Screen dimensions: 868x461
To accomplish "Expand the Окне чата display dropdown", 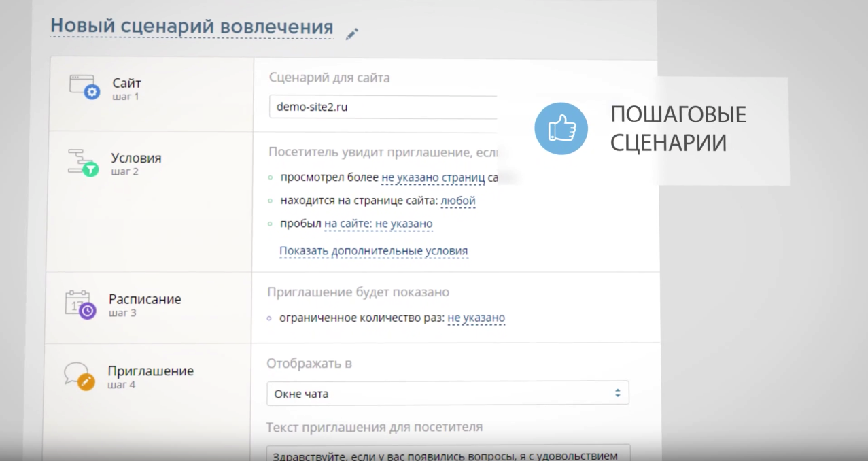I will coord(447,393).
